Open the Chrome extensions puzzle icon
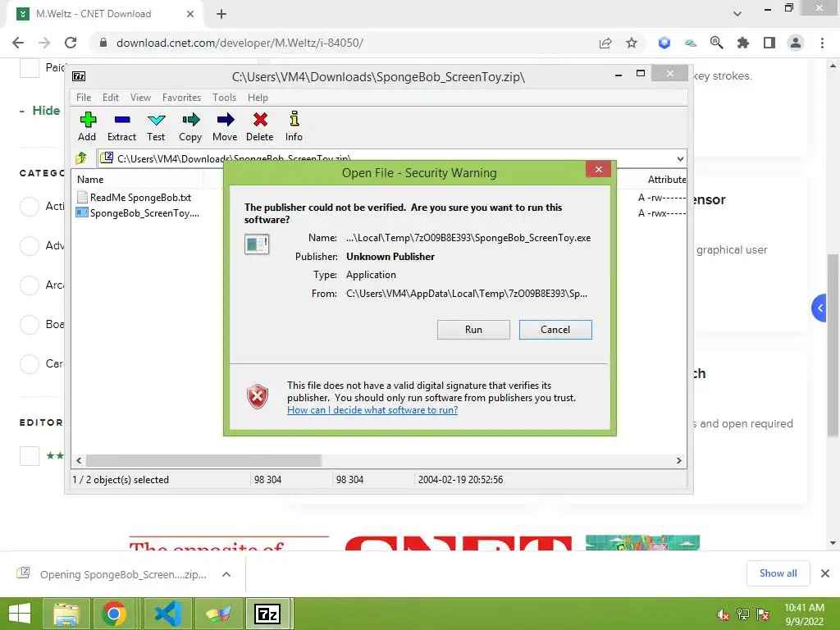Image resolution: width=840 pixels, height=630 pixels. point(742,43)
